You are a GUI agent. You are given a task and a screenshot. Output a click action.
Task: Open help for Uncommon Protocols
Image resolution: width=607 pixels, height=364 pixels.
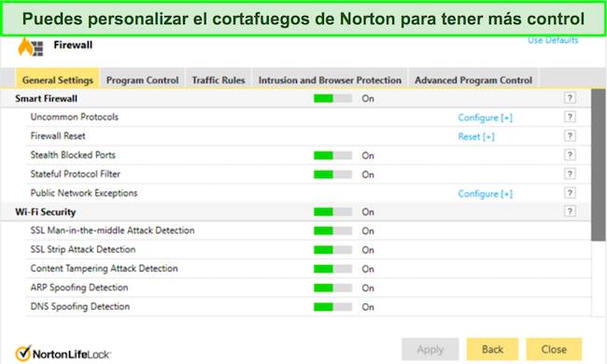coord(570,117)
